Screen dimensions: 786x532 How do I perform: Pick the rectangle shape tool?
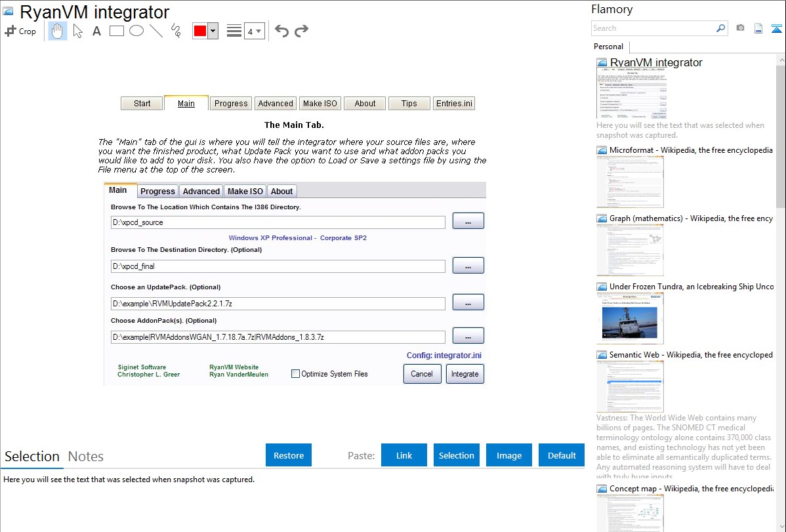pyautogui.click(x=117, y=31)
